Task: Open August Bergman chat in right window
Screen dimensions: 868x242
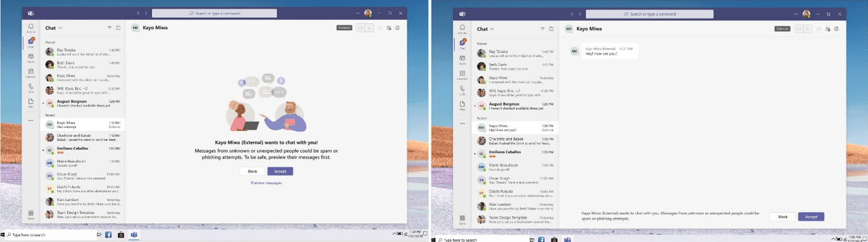Action: (x=515, y=106)
